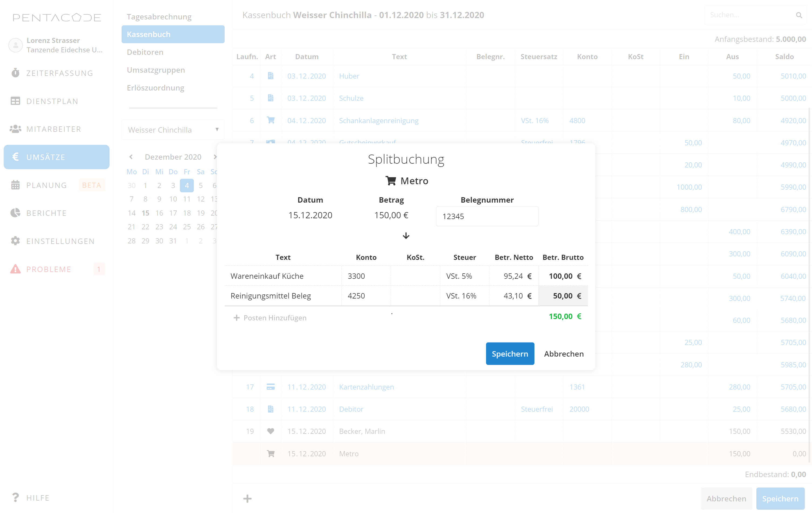This screenshot has width=812, height=513.
Task: Cancel the Splitbuchung dialog with Abbrechen
Action: [564, 353]
